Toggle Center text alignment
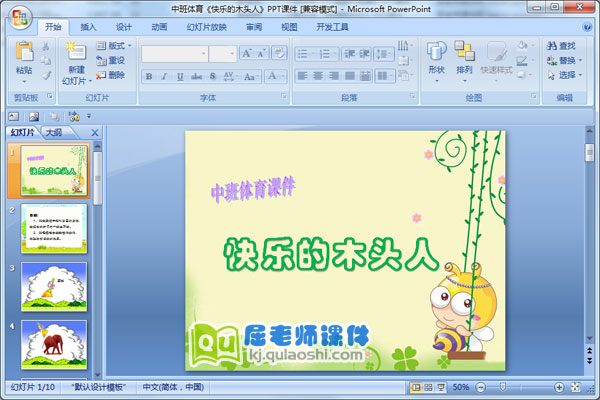 click(318, 76)
